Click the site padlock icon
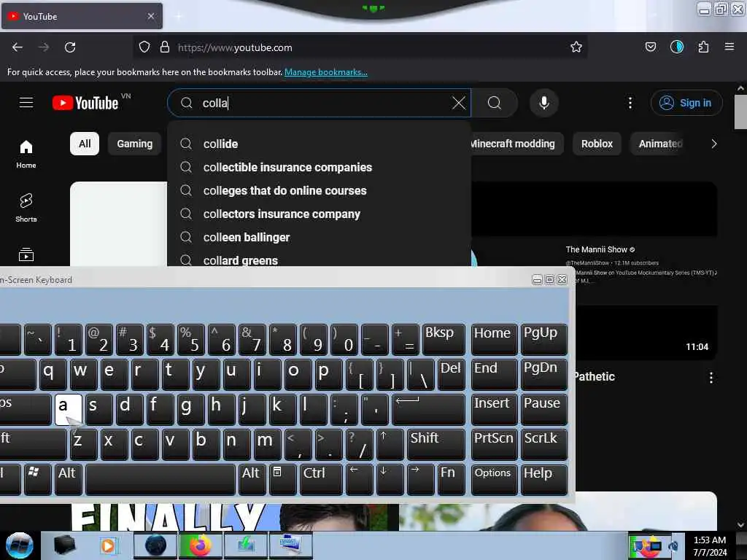747x560 pixels. (x=165, y=47)
